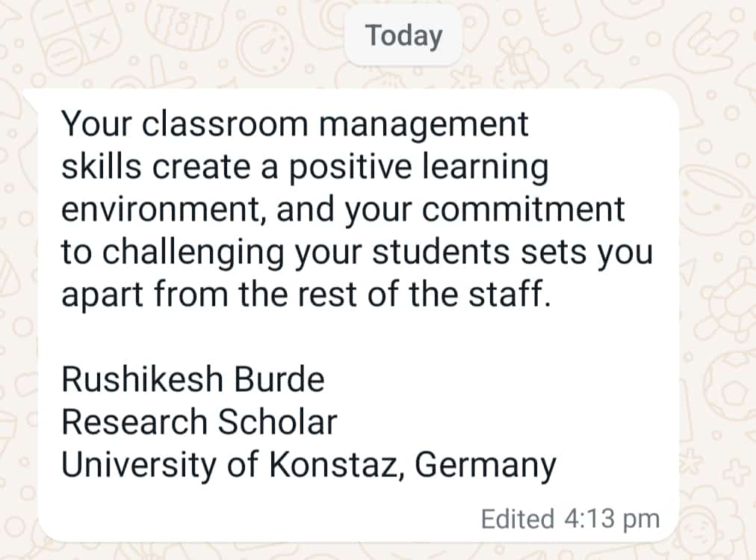756x560 pixels.
Task: Click the word "Germany" in the message
Action: click(485, 466)
